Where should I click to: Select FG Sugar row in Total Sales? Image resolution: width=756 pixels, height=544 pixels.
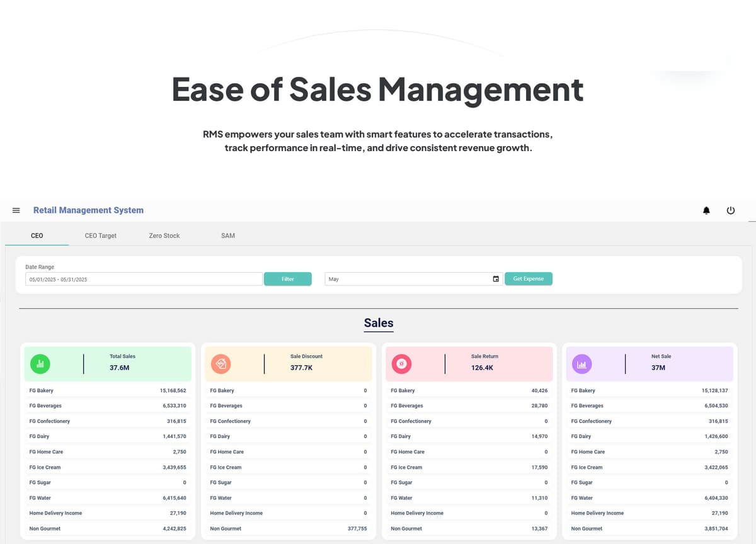coord(108,482)
